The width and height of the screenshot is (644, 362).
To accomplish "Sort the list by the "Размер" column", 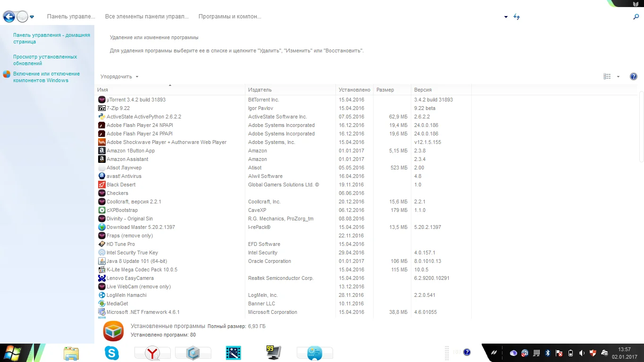I will click(392, 90).
